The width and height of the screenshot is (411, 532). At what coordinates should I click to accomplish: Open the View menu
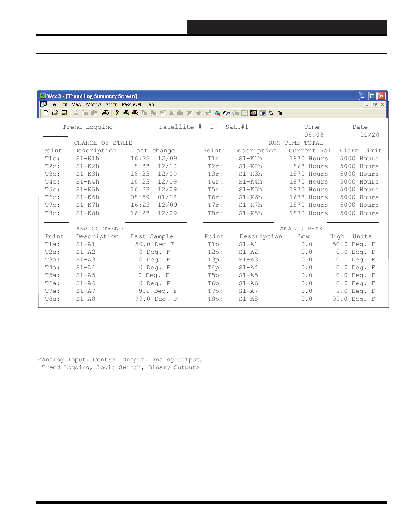(76, 104)
